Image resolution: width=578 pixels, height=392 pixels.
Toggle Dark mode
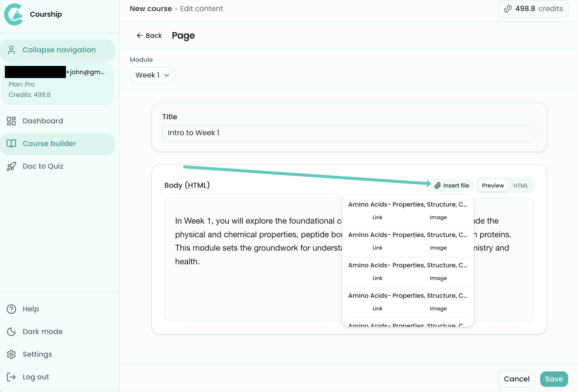pos(57,331)
